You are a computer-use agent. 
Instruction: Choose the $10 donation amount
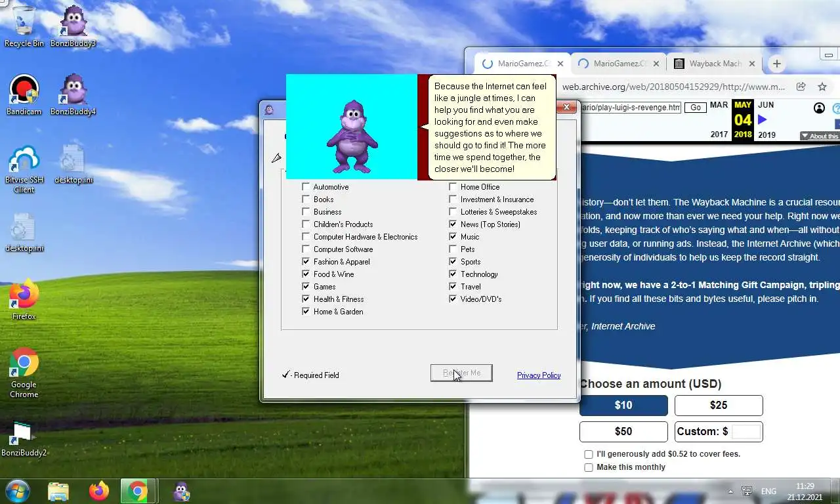(x=623, y=406)
